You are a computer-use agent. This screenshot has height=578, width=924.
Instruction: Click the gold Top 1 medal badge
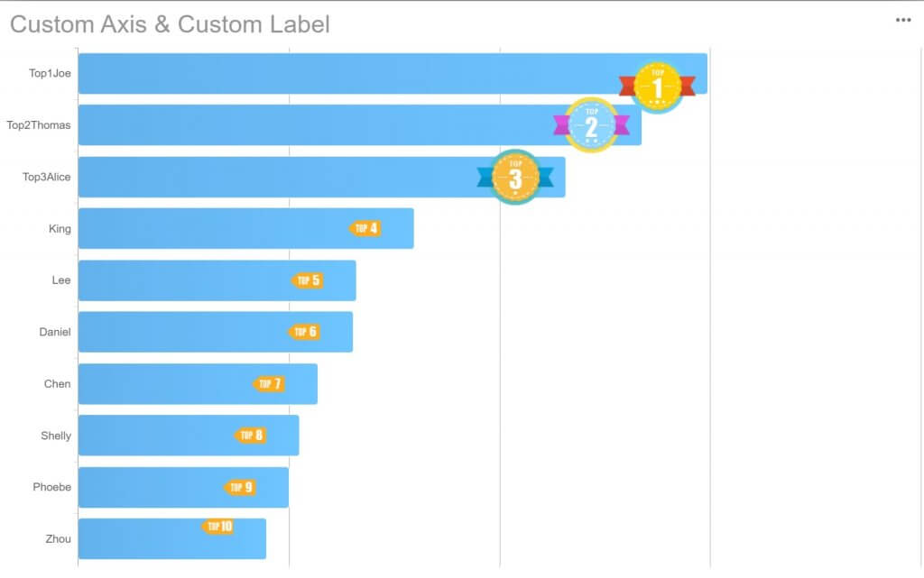[x=657, y=87]
